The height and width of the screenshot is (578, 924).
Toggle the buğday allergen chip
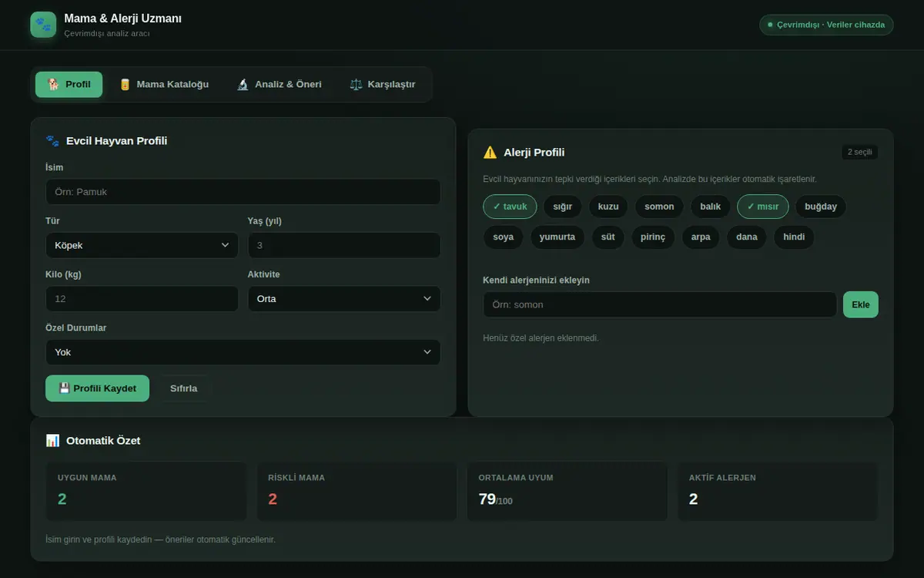[x=821, y=207]
